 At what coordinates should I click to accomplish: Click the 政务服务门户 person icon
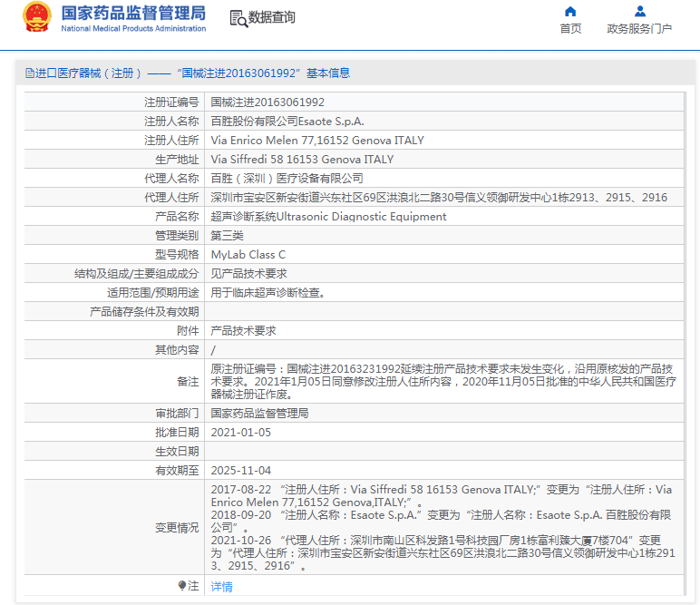coord(640,11)
